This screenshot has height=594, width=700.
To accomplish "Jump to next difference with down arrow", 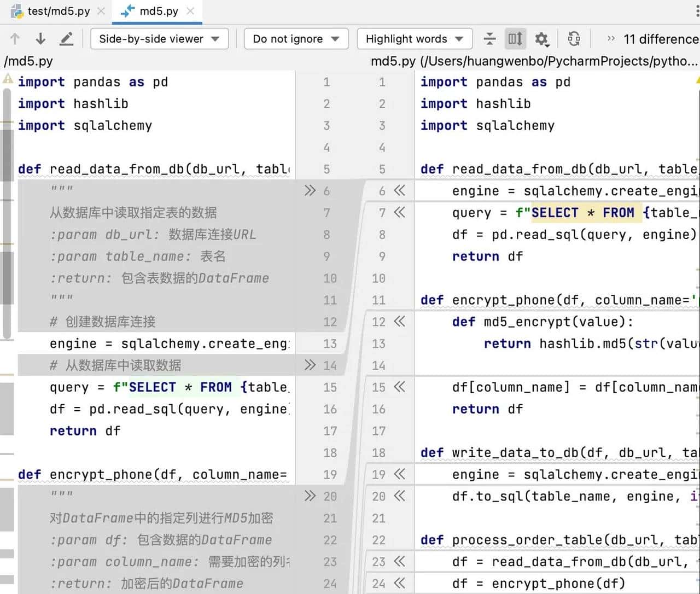I will tap(40, 39).
